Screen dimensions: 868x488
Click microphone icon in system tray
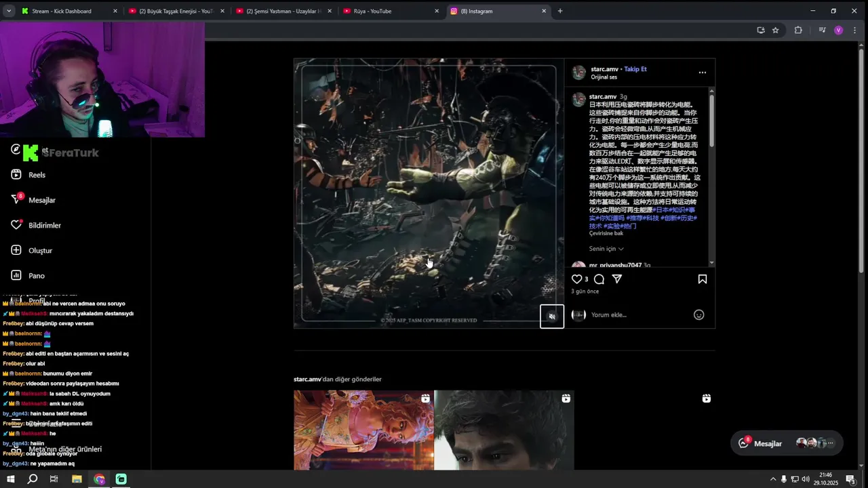tap(784, 479)
